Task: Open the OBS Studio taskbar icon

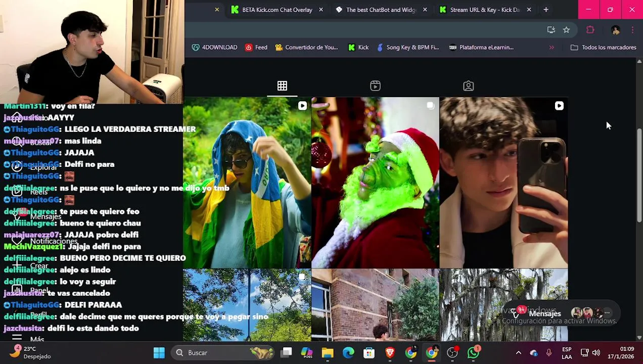Action: [452, 353]
